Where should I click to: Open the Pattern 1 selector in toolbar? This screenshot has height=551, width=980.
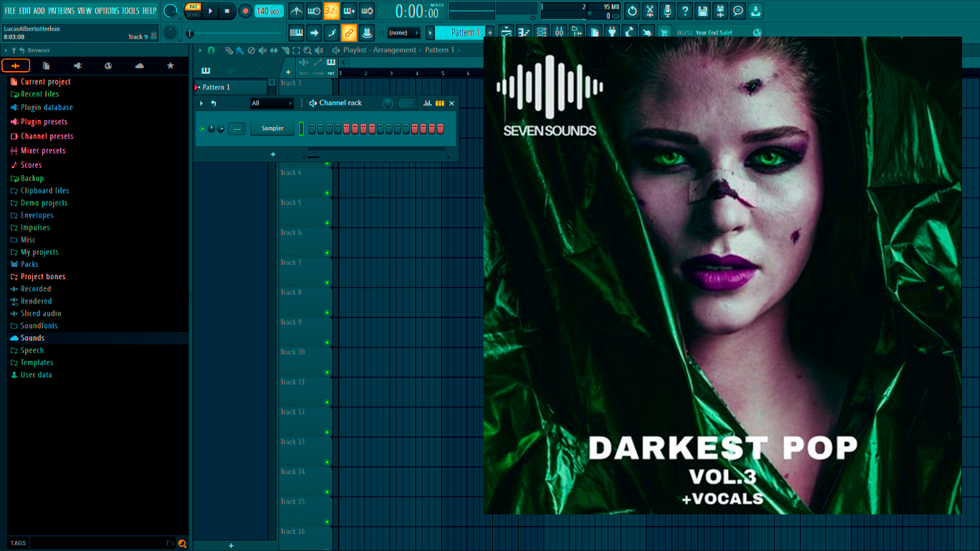click(460, 32)
